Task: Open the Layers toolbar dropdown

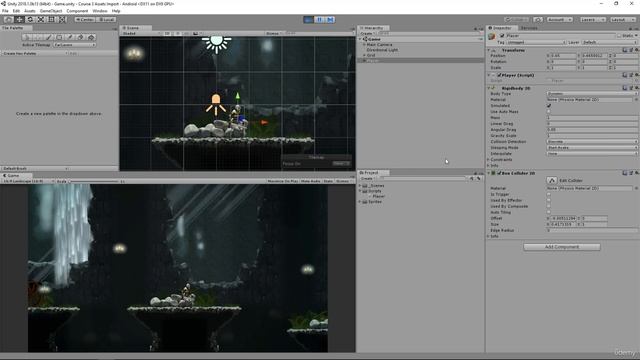Action: click(593, 20)
